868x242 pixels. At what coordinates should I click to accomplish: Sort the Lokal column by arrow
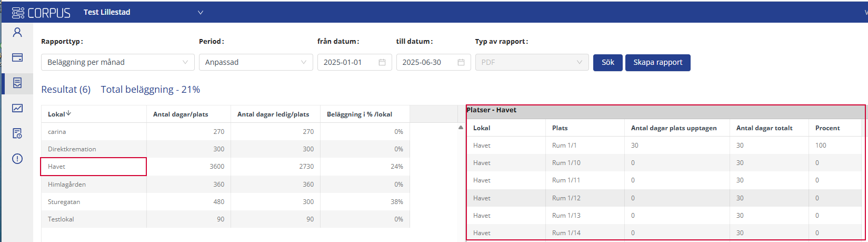pyautogui.click(x=68, y=113)
